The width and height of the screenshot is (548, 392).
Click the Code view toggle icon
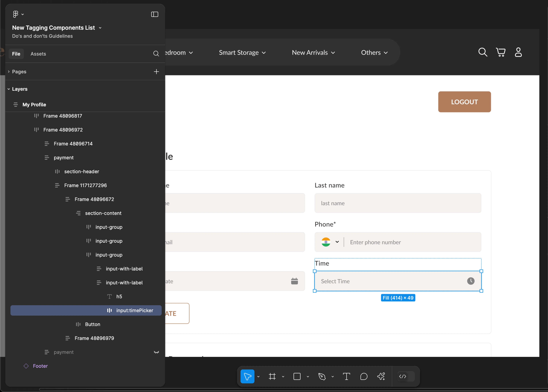click(x=402, y=376)
